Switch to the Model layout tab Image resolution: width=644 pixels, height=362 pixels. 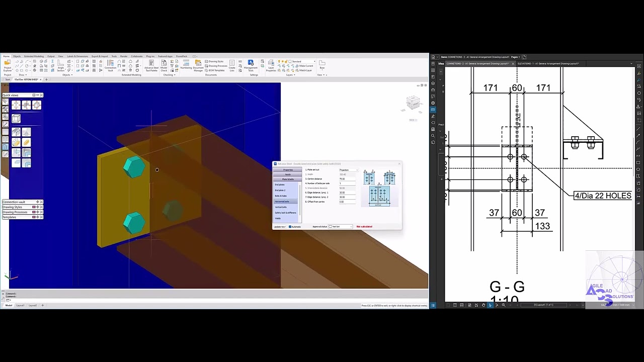[x=9, y=305]
